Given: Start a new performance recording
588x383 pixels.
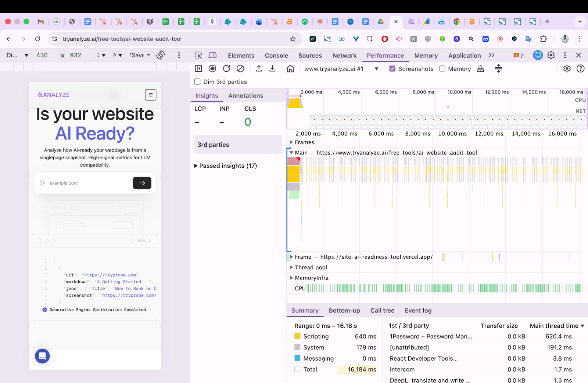Looking at the screenshot, I should [212, 68].
